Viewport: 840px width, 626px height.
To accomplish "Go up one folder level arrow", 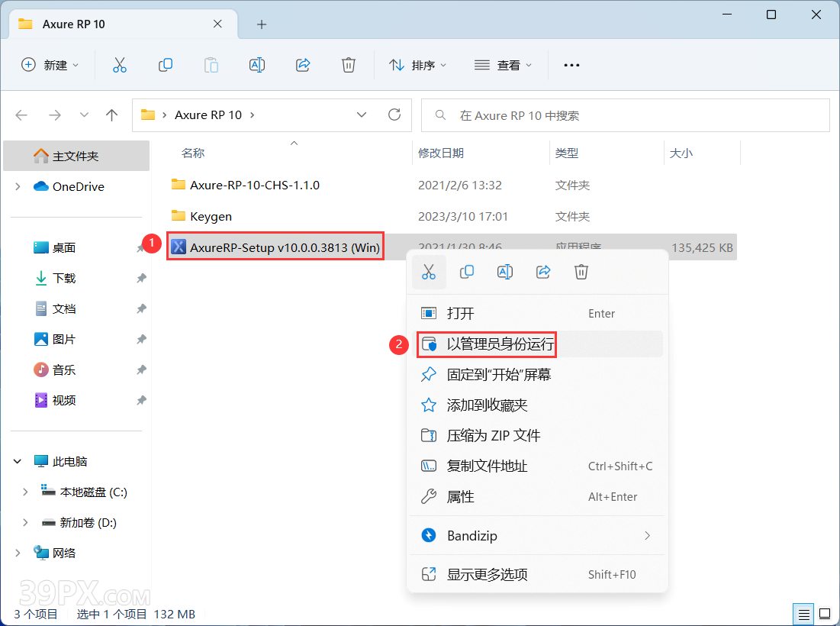I will 111,115.
